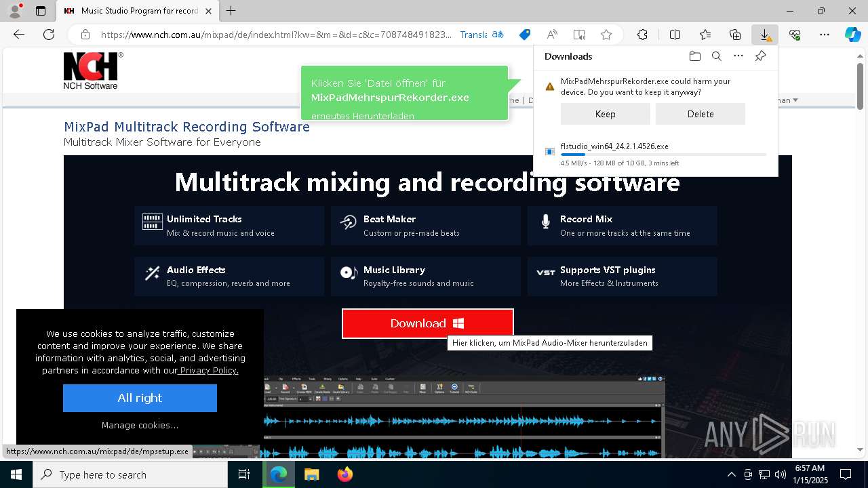This screenshot has width=868, height=488.
Task: Launch Firefox from the taskbar
Action: point(345,474)
